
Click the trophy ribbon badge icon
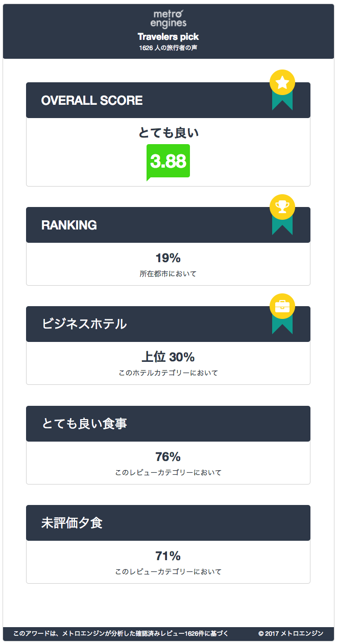click(282, 214)
